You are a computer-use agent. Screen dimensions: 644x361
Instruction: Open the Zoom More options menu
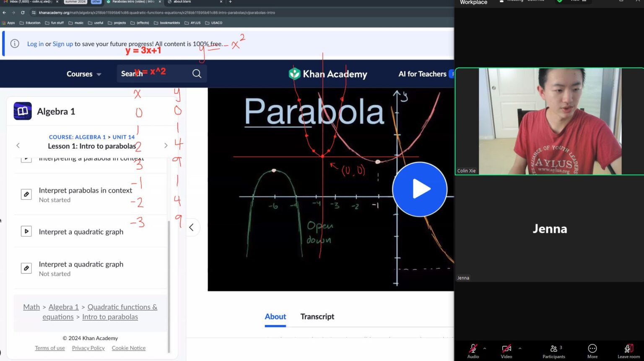click(592, 351)
